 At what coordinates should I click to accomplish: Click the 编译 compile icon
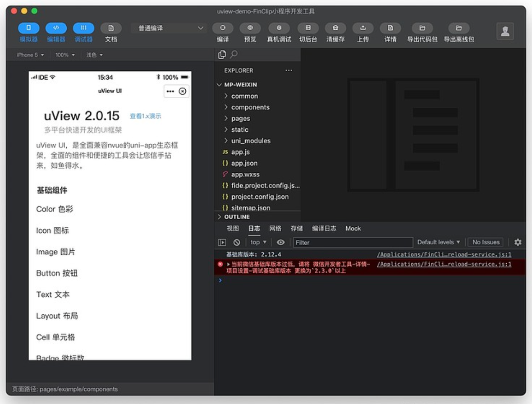[223, 28]
